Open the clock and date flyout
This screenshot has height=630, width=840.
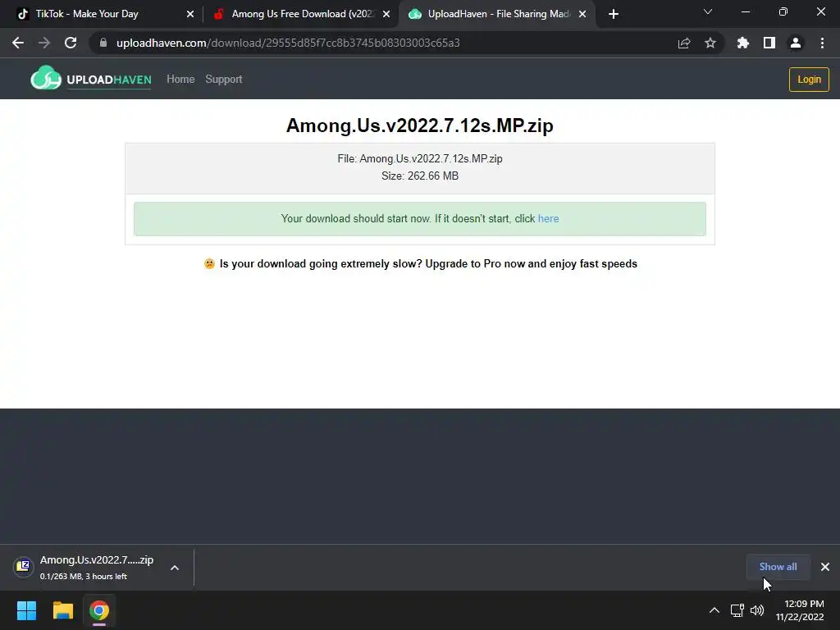(x=800, y=610)
